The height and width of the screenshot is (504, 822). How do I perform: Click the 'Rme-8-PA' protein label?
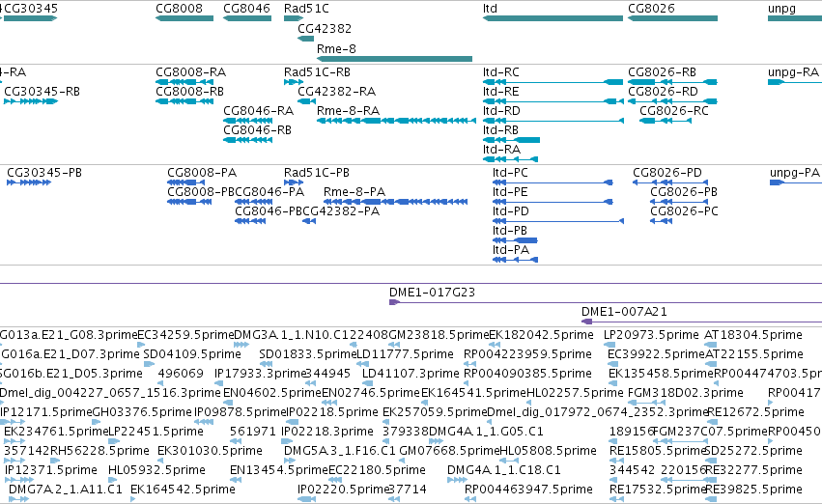click(x=354, y=192)
